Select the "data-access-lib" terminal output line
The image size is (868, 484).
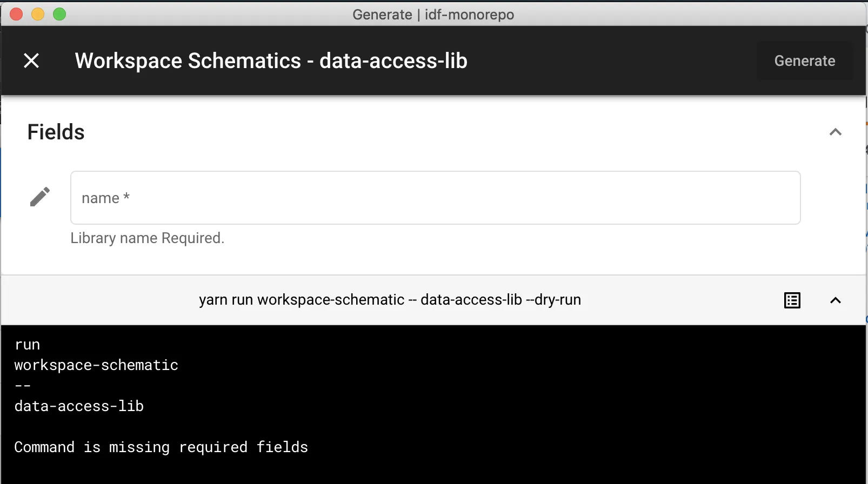(79, 406)
